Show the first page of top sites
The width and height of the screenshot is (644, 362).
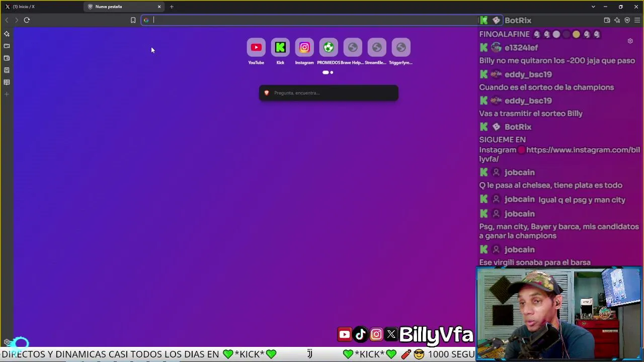click(326, 72)
